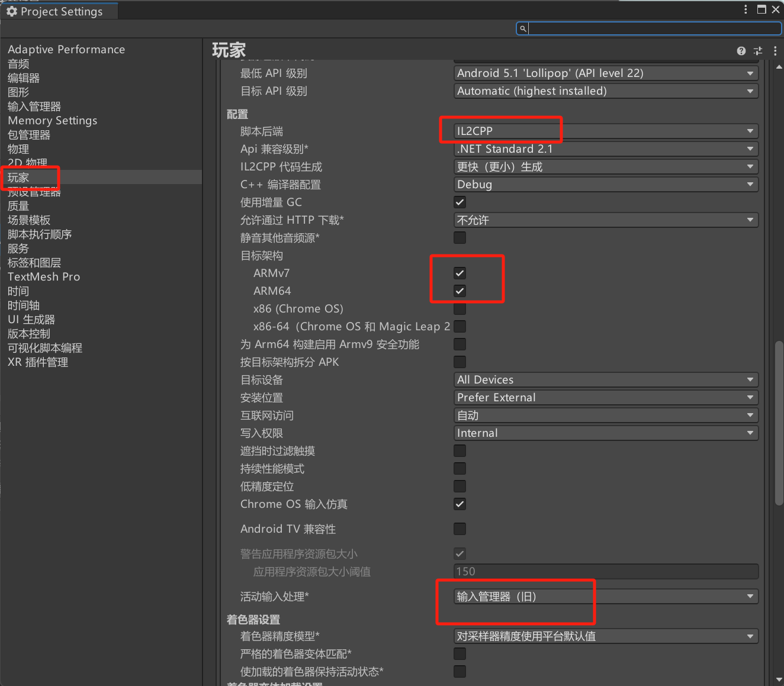Screen dimensions: 784x686
Task: Click the search magnifier icon in the search bar
Action: tap(523, 28)
